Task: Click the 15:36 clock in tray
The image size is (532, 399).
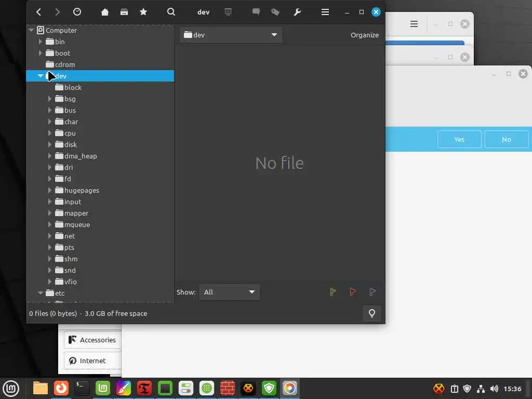Action: pyautogui.click(x=512, y=389)
